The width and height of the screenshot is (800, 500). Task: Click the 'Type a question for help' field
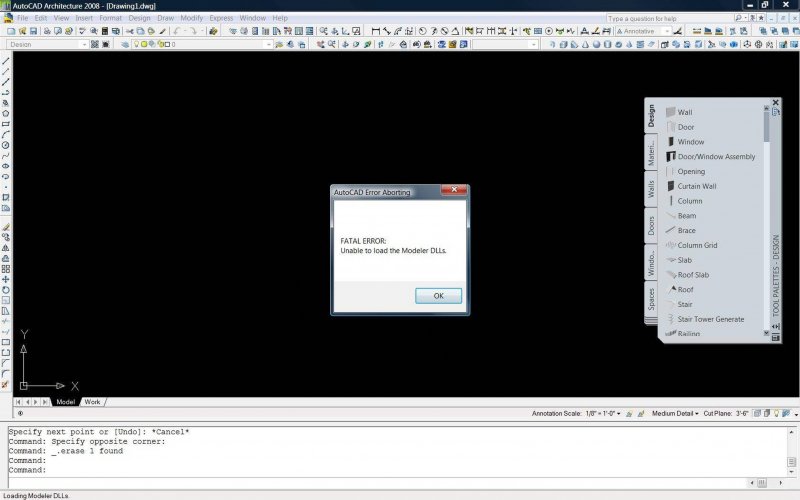tap(668, 18)
